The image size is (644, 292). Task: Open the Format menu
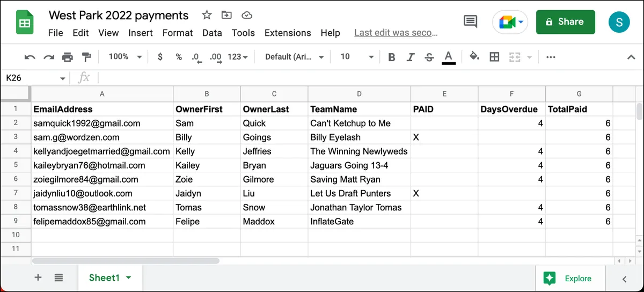click(x=178, y=33)
